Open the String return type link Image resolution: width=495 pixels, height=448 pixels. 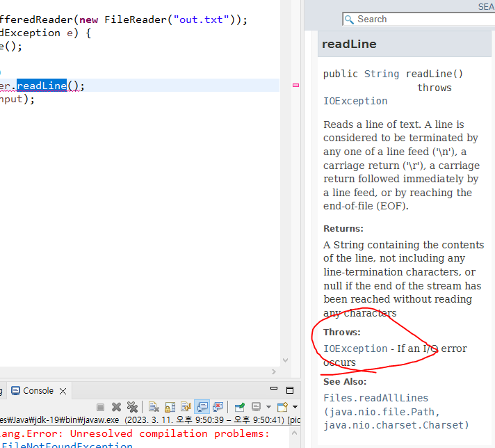coord(382,74)
